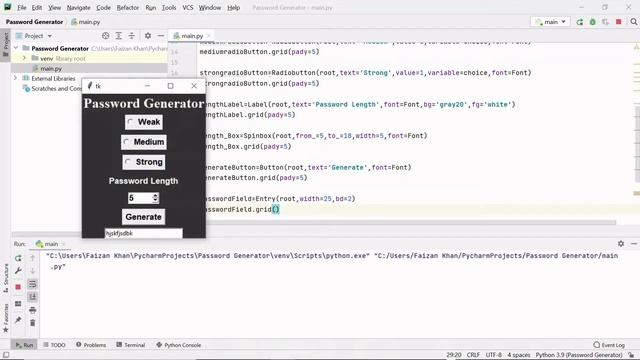
Task: Click the up-arrow scroll icon in Run panel
Action: pos(33,258)
